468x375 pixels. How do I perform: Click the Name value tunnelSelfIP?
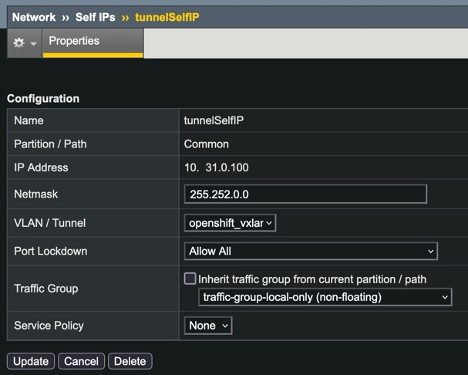(x=214, y=120)
